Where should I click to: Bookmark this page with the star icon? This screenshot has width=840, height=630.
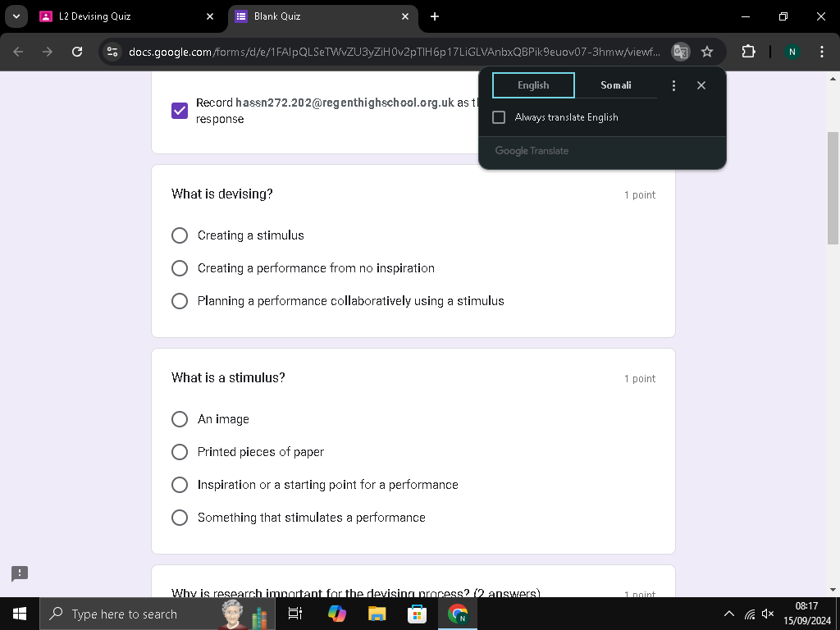coord(707,52)
